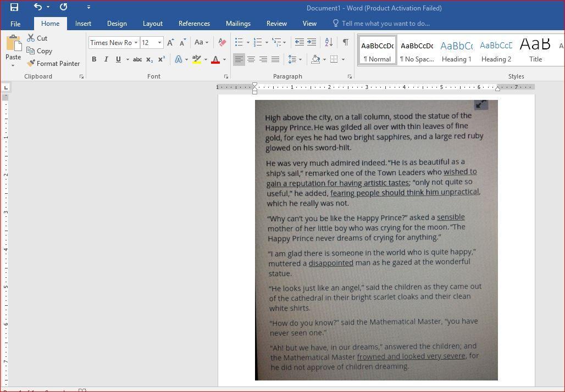Viewport: 565px width, 392px height.
Task: Click the ruler tab selector
Action: coord(6,87)
